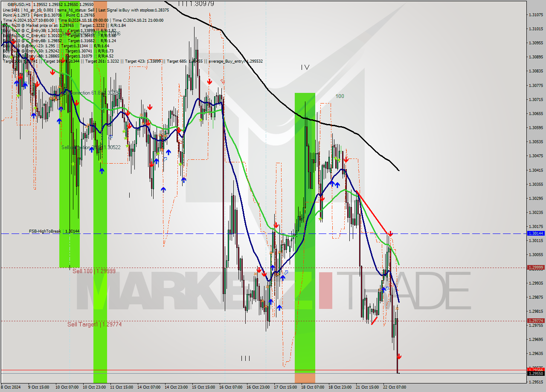Click 1.30715 on the price scale
Screen dimensions: 546x392
pyautogui.click(x=536, y=99)
